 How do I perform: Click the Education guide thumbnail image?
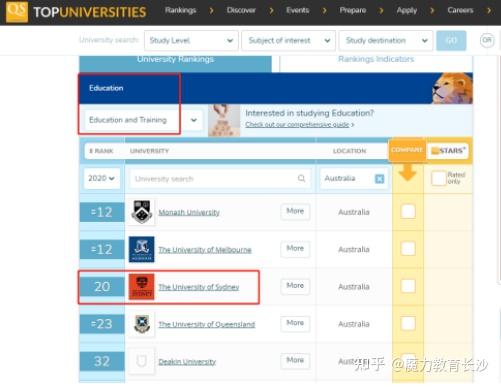click(x=224, y=120)
